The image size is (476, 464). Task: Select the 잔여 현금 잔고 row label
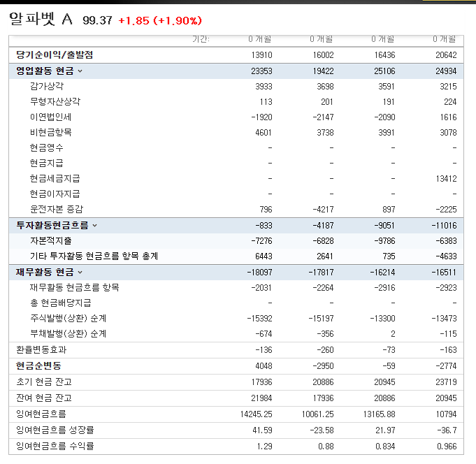pos(44,398)
